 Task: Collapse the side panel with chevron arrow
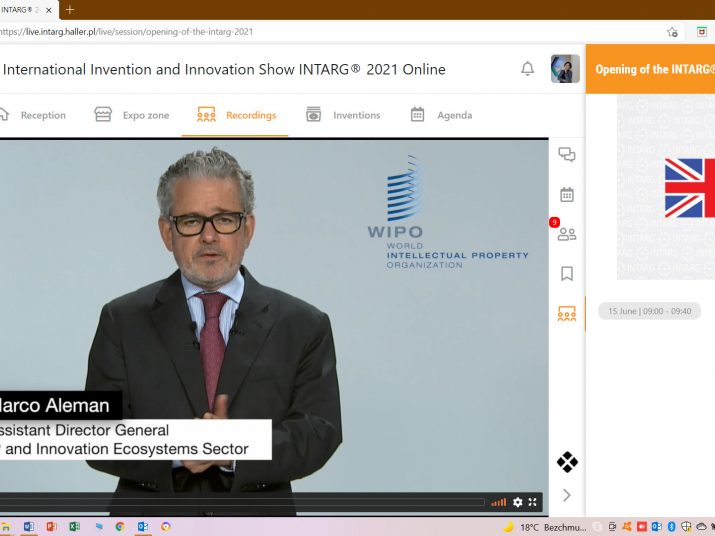[x=567, y=495]
